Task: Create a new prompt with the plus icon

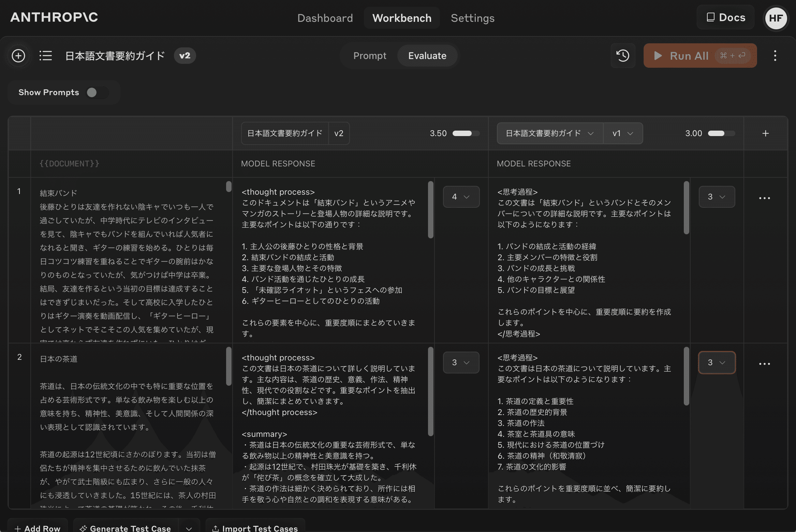Action: (18, 56)
